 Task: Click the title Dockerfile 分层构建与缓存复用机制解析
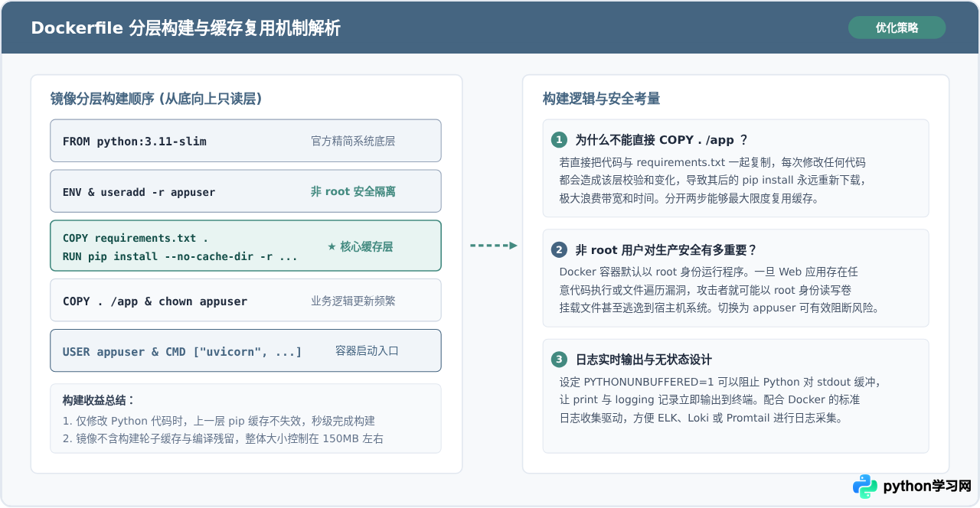coord(186,28)
